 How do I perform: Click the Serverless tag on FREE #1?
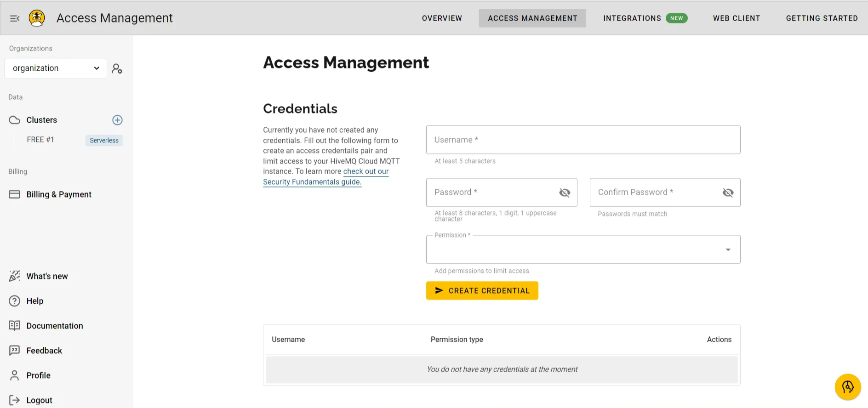(104, 140)
